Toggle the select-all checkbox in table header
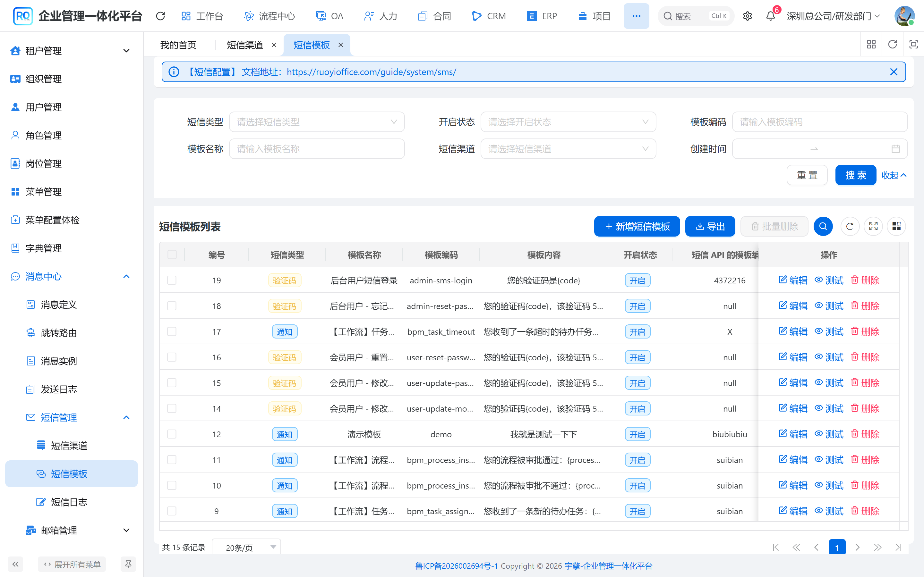The image size is (924, 577). pos(172,255)
